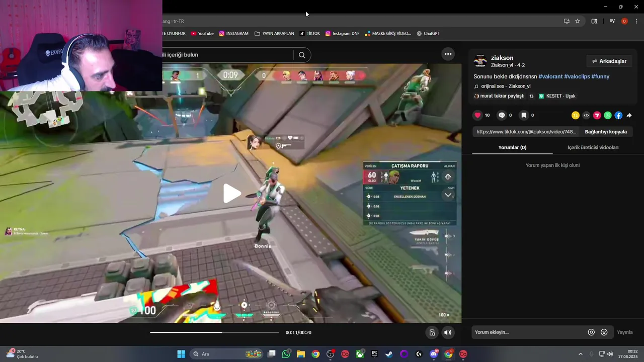Toggle the auto-scroll icon beside volume
This screenshot has width=644, height=362.
click(x=432, y=332)
